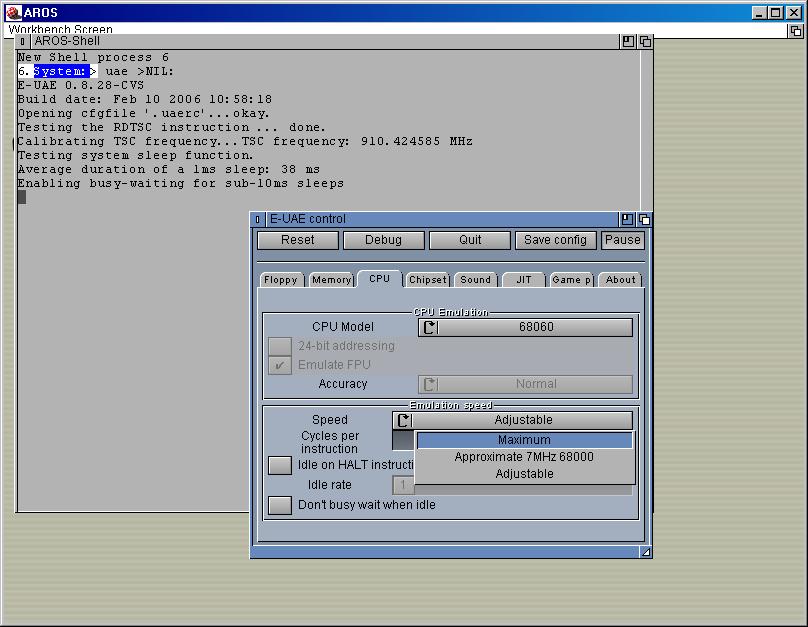Maximize the AROS host window
The width and height of the screenshot is (808, 627).
(776, 12)
